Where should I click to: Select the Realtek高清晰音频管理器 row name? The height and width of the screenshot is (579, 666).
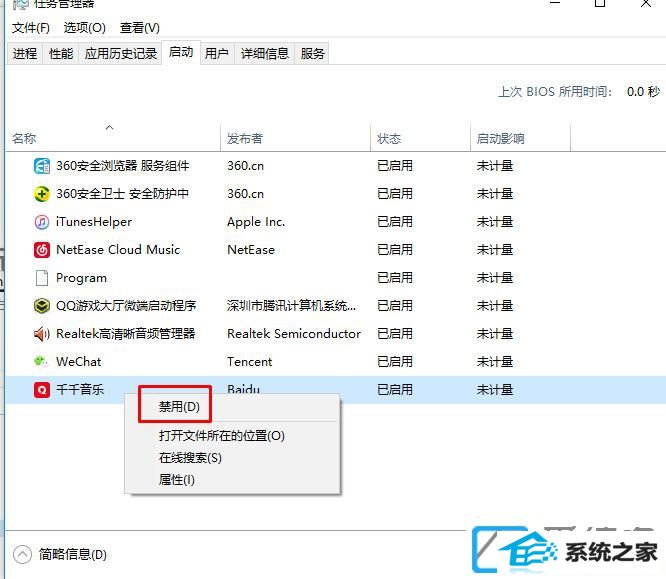pyautogui.click(x=126, y=334)
